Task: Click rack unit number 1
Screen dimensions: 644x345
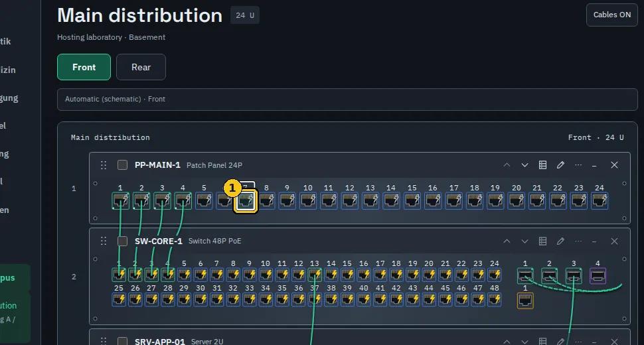Action: [74, 188]
